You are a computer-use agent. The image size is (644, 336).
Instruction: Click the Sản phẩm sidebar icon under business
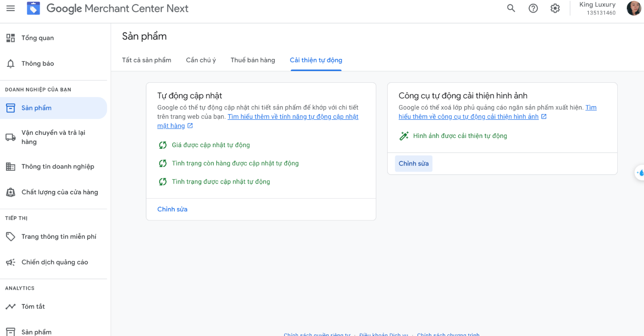point(11,108)
